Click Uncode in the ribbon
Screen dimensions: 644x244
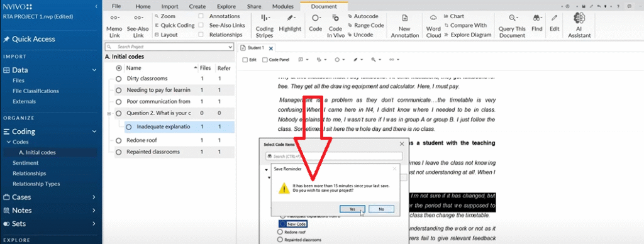click(x=360, y=35)
